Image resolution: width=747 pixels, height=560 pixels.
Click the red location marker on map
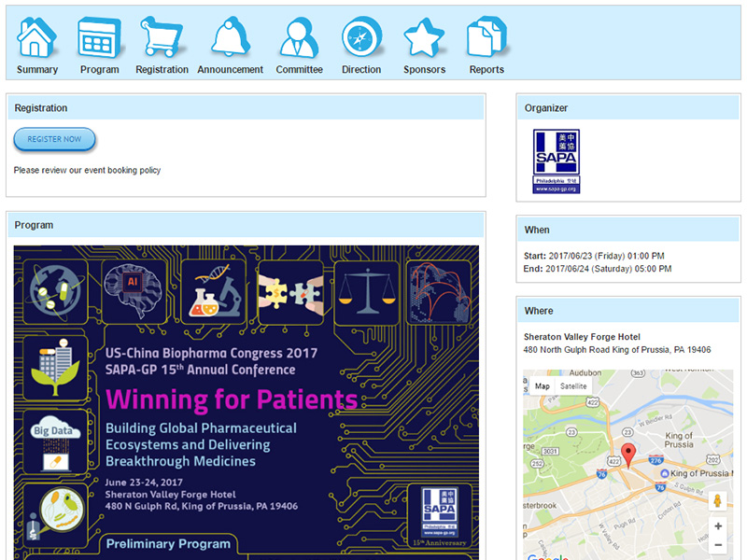pos(628,455)
